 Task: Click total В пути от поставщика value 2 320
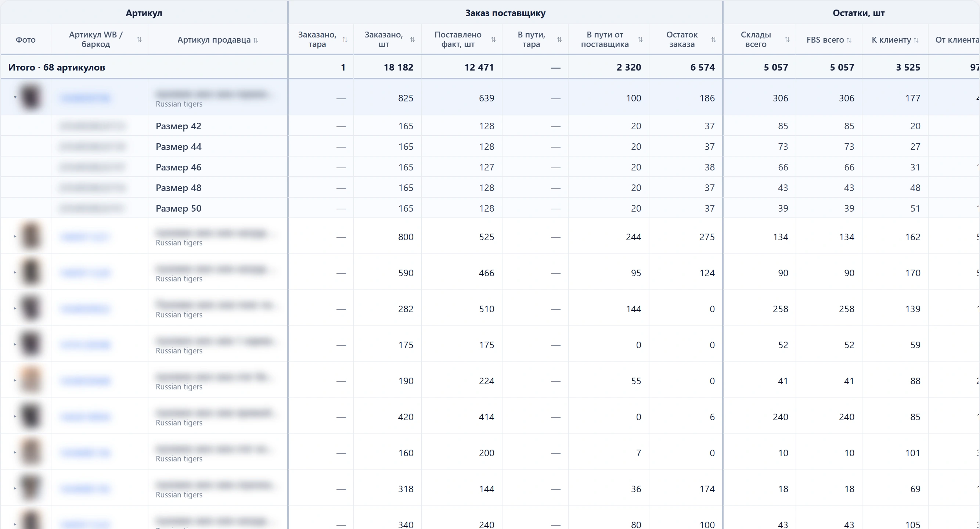tap(629, 67)
